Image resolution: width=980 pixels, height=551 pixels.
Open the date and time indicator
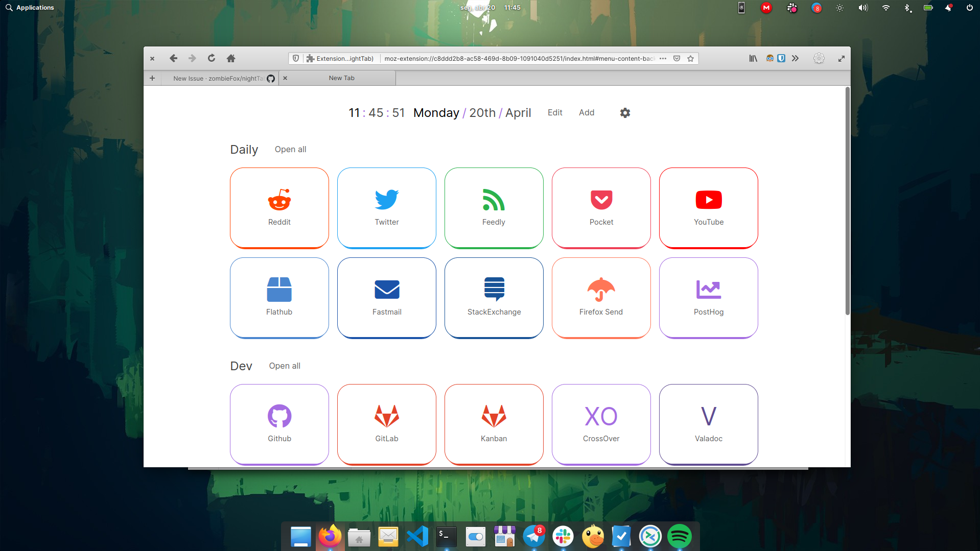(490, 8)
